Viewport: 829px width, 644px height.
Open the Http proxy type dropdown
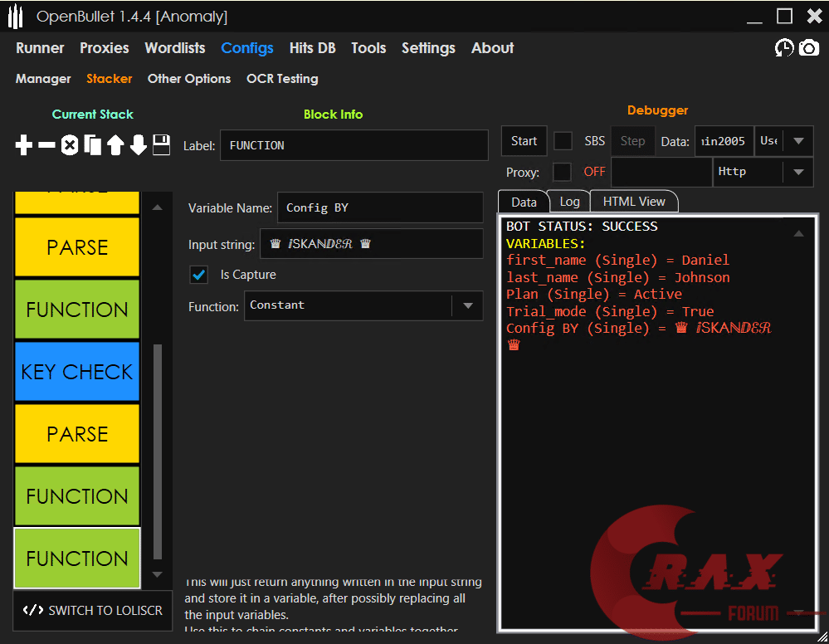point(797,171)
